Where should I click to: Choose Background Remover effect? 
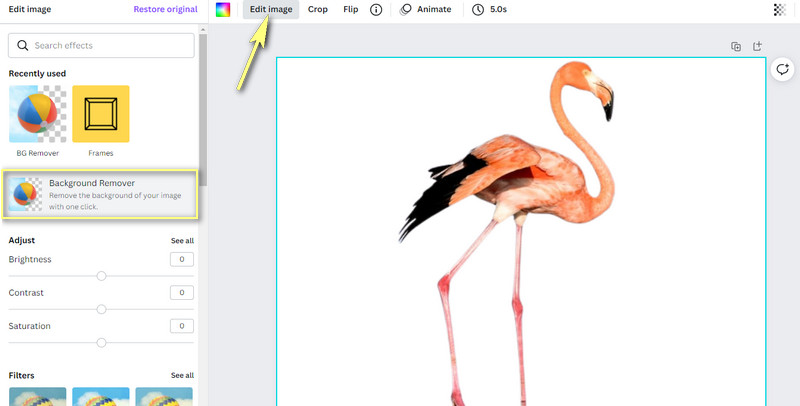click(x=100, y=193)
